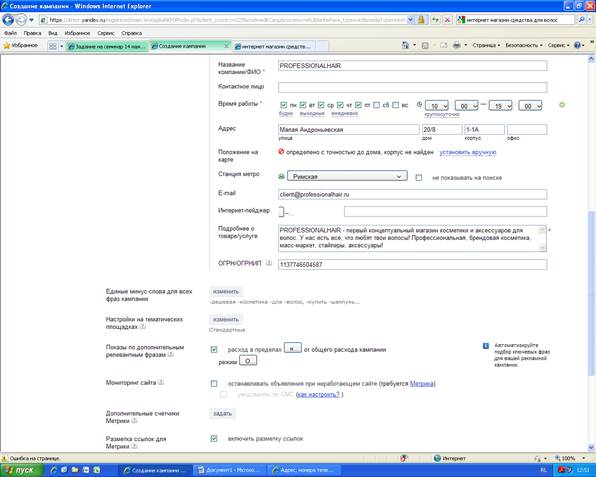Click the Print toolbar icon
This screenshot has width=596, height=477.
(457, 45)
